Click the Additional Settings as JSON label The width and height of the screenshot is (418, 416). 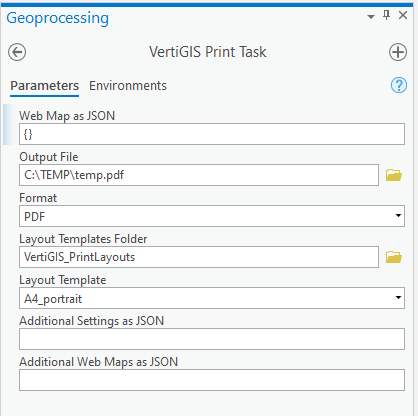click(91, 321)
